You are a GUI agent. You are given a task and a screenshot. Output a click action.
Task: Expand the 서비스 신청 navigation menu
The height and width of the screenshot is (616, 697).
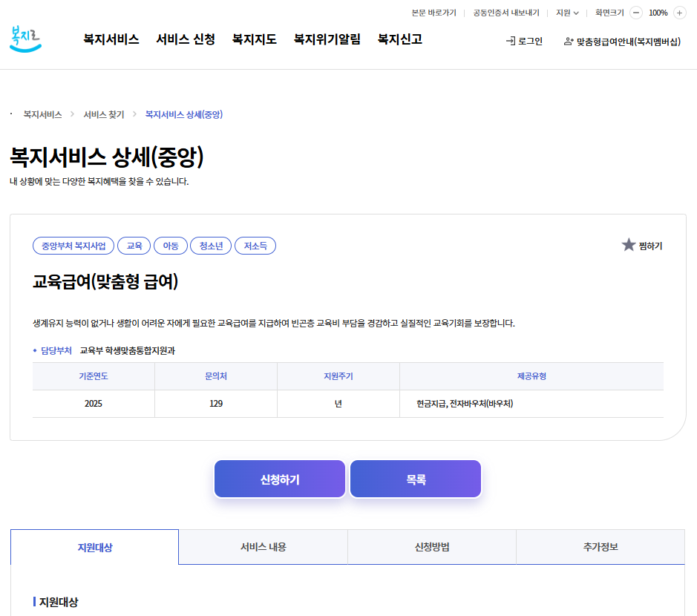point(185,39)
